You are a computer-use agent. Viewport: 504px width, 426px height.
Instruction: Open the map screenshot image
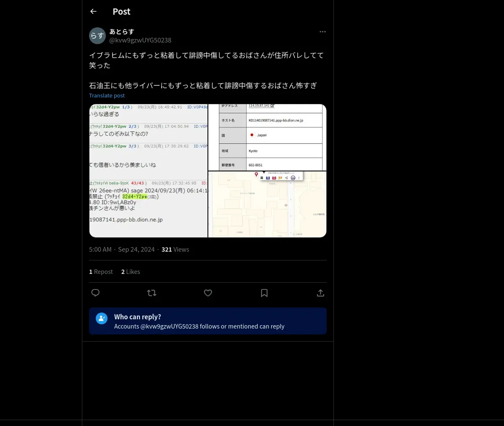(268, 204)
